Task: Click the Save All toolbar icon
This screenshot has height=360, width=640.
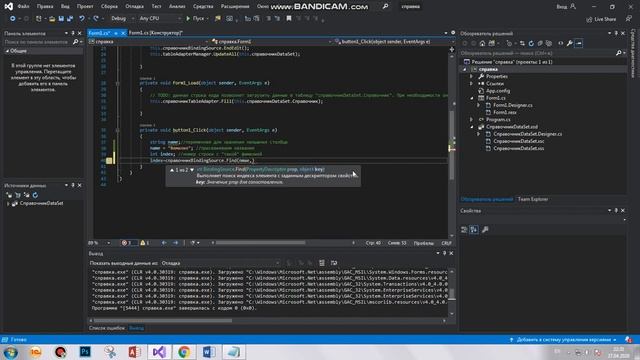Action: click(x=70, y=18)
